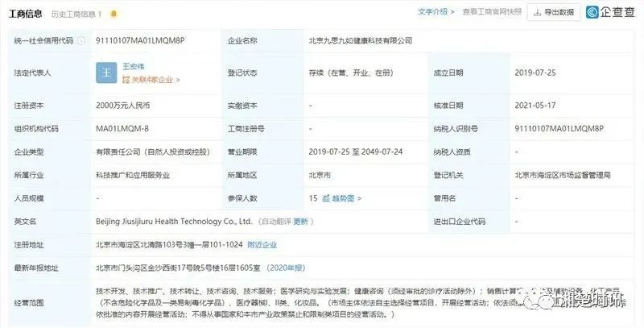Click English name Beijing Jiusijiuru Health Technology Co., Ltd.

[174, 222]
